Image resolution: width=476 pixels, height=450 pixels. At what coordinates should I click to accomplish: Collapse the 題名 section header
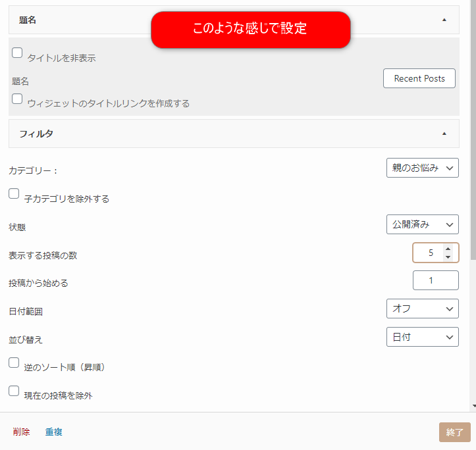234,20
